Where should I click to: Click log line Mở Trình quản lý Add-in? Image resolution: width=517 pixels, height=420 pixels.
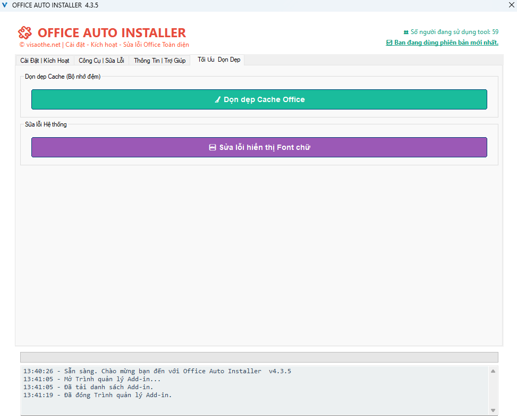point(92,379)
